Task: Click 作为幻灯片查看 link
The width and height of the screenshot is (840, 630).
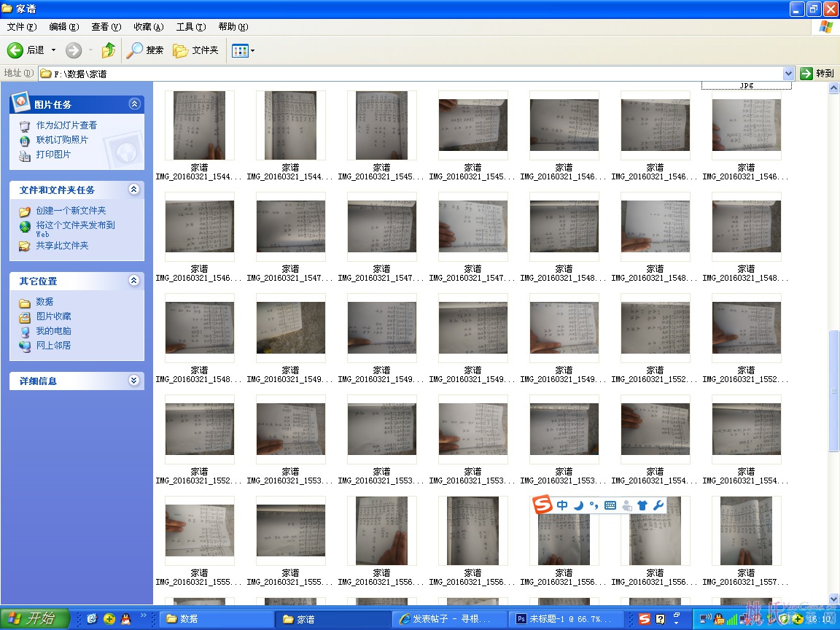Action: pos(66,125)
